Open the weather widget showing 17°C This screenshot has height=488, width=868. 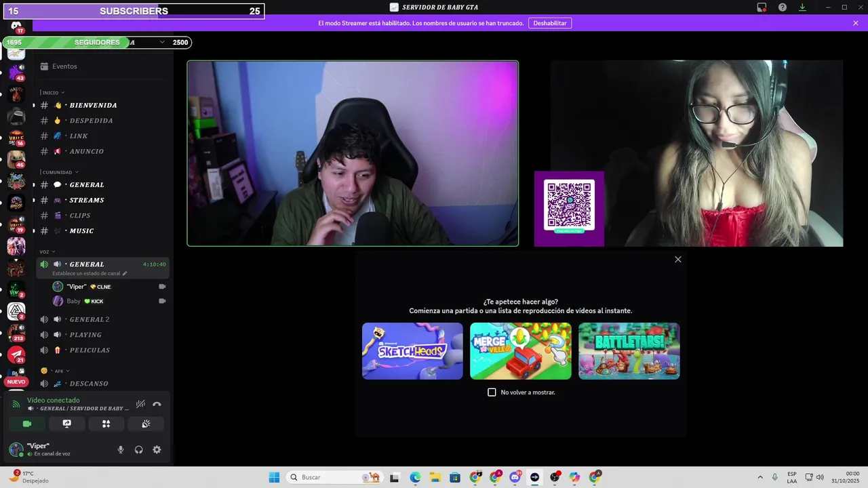pos(29,477)
